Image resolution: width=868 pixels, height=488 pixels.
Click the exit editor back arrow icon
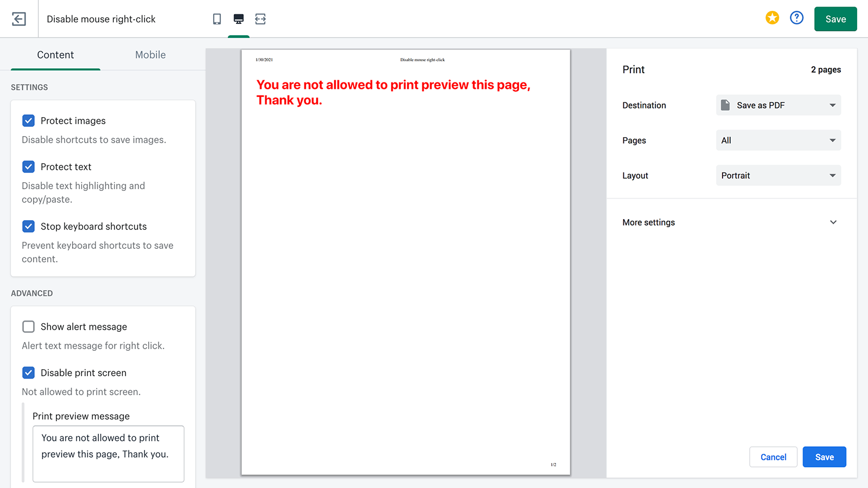pos(19,19)
